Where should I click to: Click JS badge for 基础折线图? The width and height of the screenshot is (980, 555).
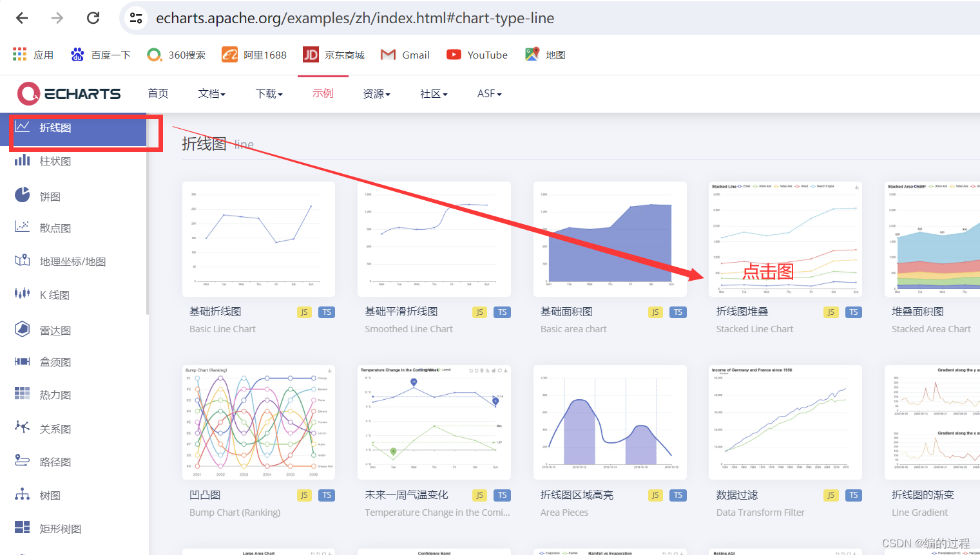(304, 312)
